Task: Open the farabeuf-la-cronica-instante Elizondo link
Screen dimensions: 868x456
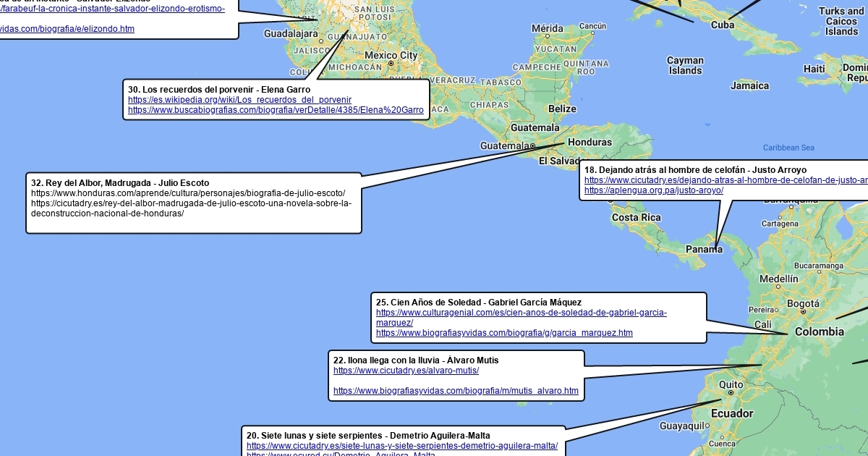Action: pos(112,9)
